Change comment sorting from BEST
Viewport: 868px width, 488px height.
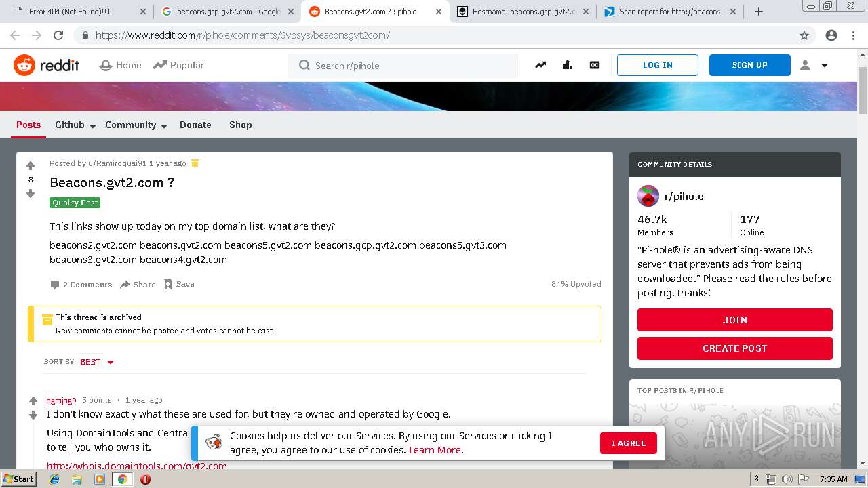[x=97, y=362]
